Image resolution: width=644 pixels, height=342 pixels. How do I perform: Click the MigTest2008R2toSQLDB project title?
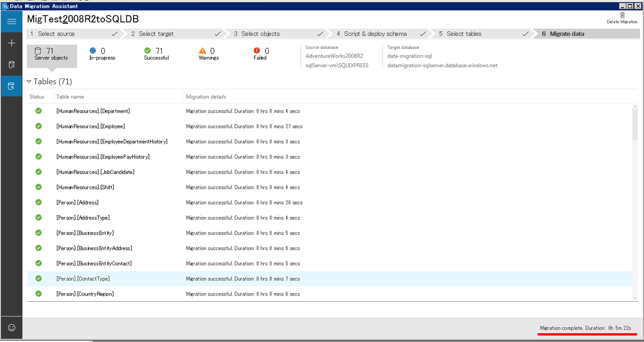click(83, 19)
